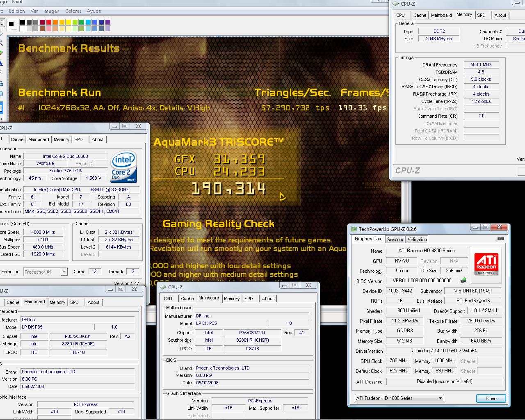This screenshot has width=525, height=420.
Task: Click the memory Size field 2048 MBytes
Action: pos(439,39)
